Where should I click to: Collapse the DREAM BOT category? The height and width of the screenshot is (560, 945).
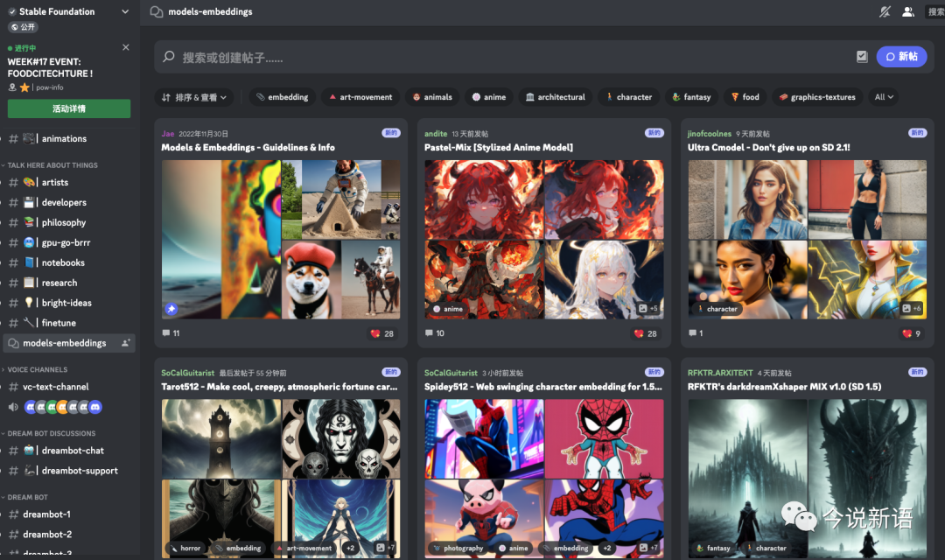pyautogui.click(x=27, y=497)
